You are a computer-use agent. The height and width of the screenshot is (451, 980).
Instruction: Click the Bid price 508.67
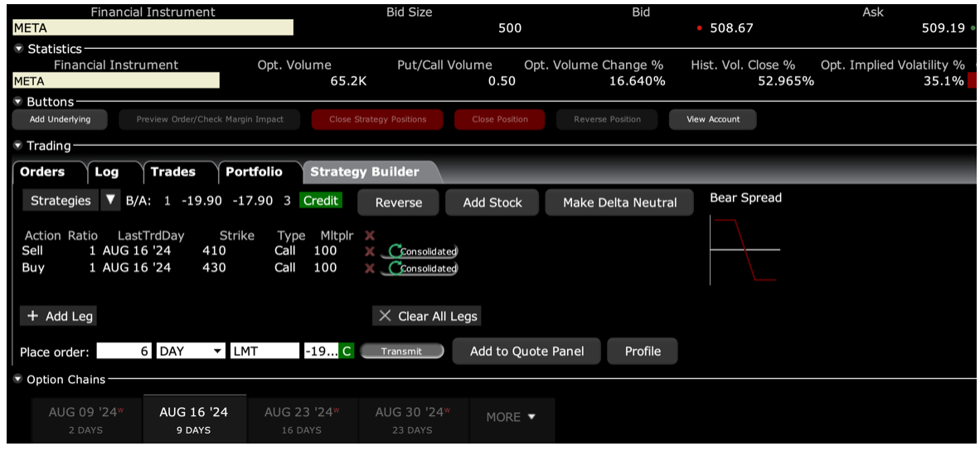[731, 28]
